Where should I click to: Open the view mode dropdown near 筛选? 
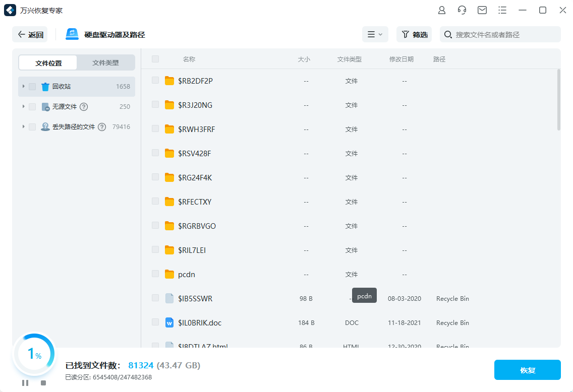point(375,34)
